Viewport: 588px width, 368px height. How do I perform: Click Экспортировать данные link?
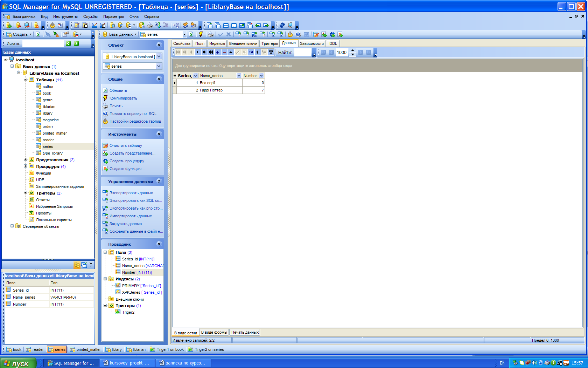[x=131, y=193]
